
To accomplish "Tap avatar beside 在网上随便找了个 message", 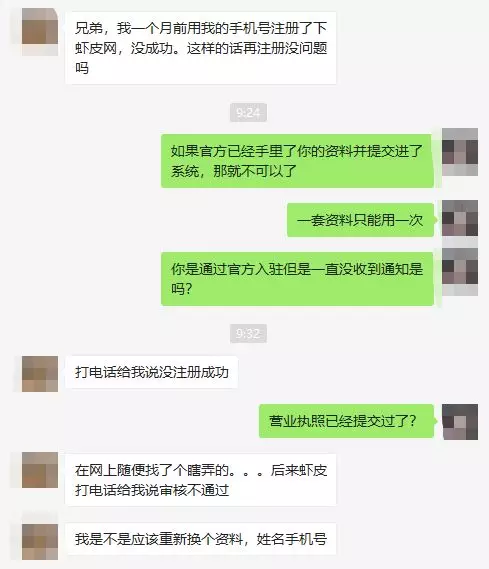I will point(40,470).
